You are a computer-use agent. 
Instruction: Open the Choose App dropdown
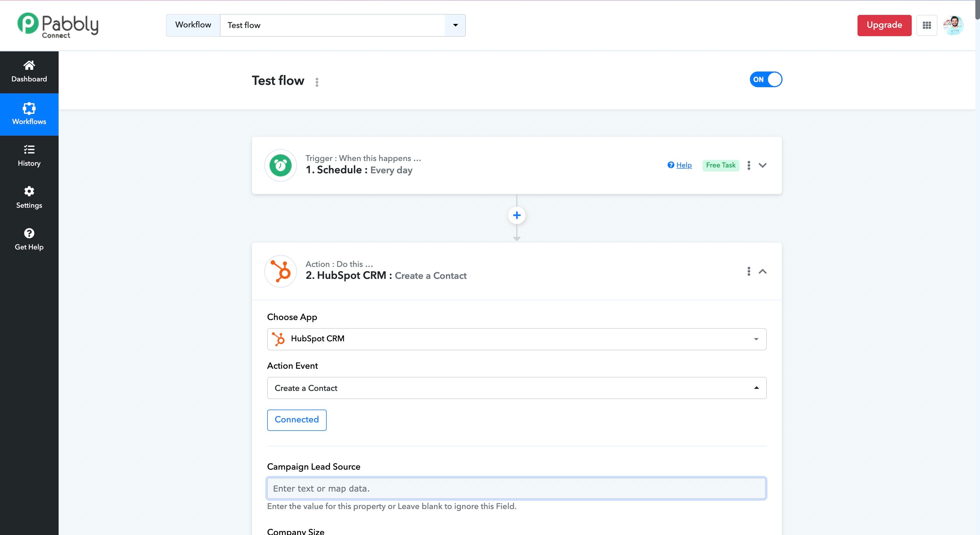point(517,339)
